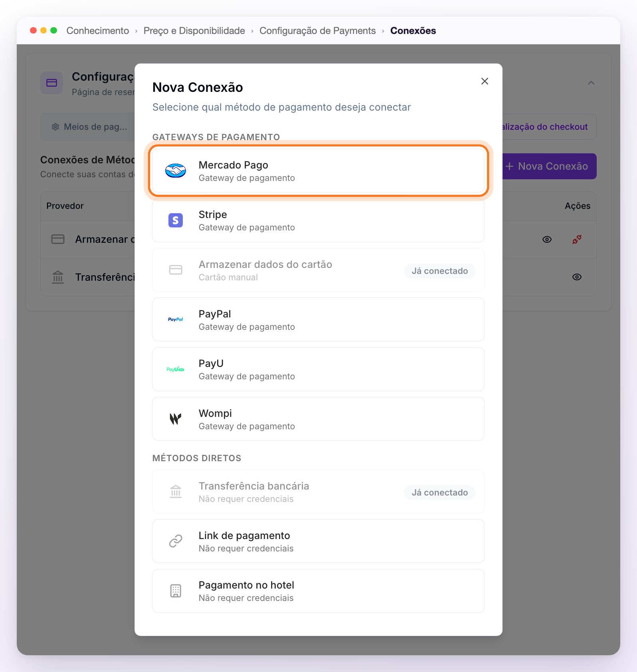Click the card icon in background Armazenar row
The height and width of the screenshot is (672, 637).
[x=58, y=239]
